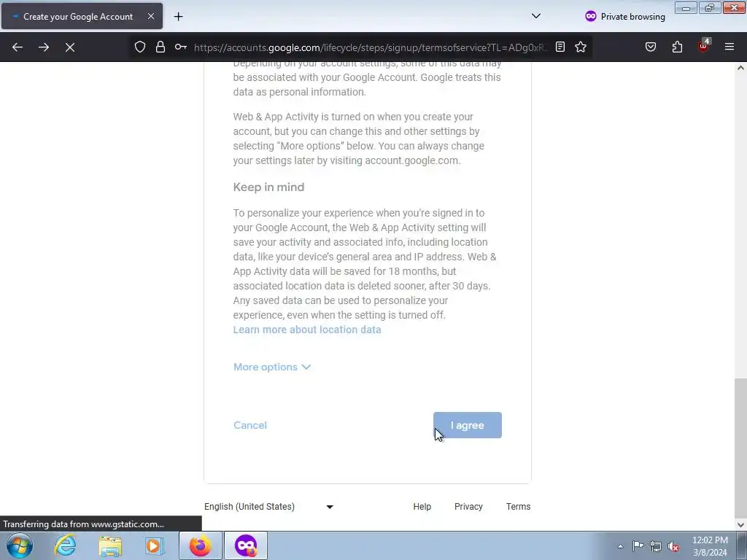The image size is (747, 560).
Task: Switch to Firefox taskbar icon
Action: click(x=201, y=545)
